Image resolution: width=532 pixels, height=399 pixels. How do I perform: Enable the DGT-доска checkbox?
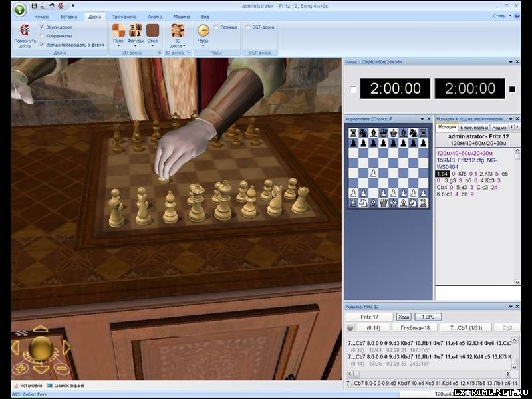(x=248, y=27)
